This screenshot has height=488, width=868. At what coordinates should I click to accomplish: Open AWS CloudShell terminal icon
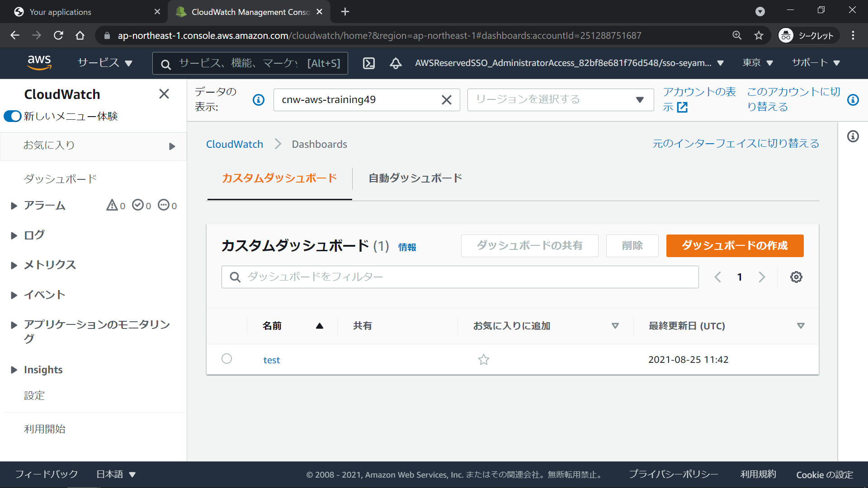pyautogui.click(x=368, y=63)
